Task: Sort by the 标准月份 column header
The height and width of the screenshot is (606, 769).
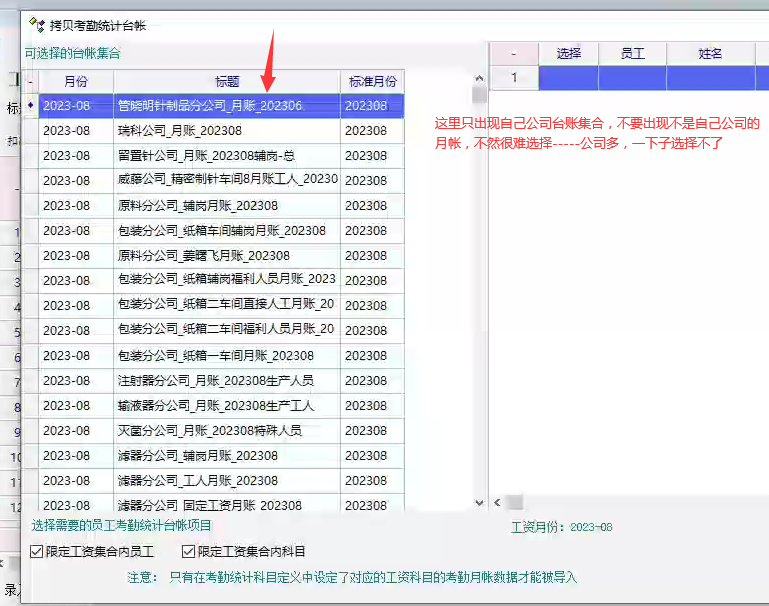Action: point(372,81)
